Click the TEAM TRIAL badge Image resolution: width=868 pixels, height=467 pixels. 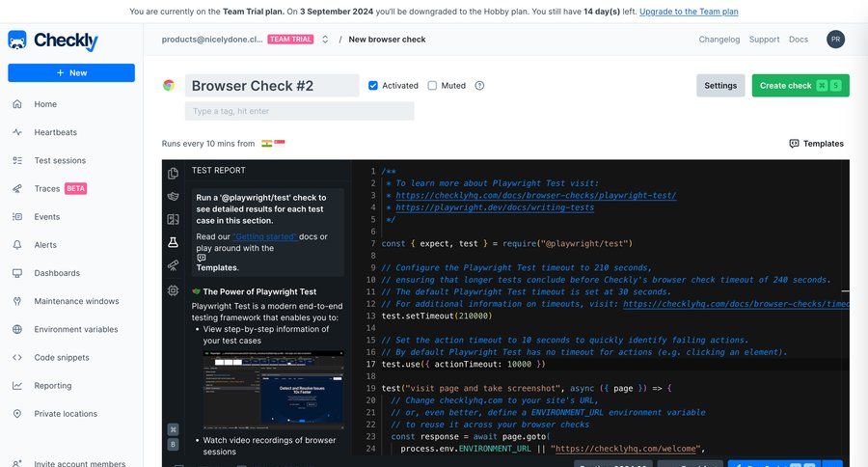click(x=290, y=40)
